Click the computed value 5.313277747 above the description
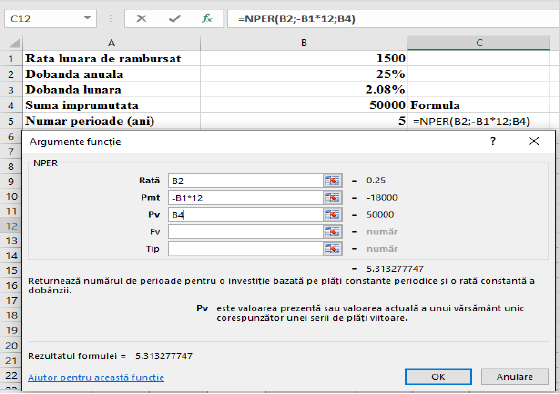The width and height of the screenshot is (559, 394). (x=395, y=269)
